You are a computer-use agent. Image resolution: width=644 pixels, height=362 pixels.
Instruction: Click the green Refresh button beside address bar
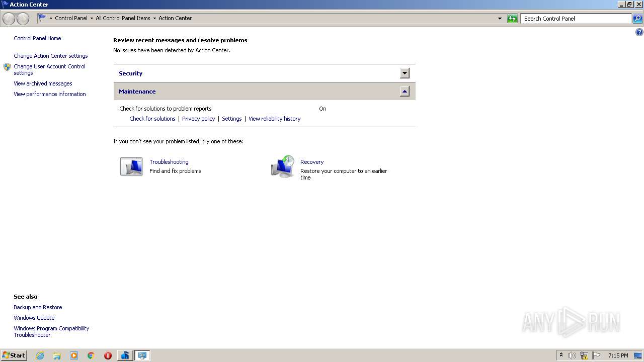pos(512,19)
